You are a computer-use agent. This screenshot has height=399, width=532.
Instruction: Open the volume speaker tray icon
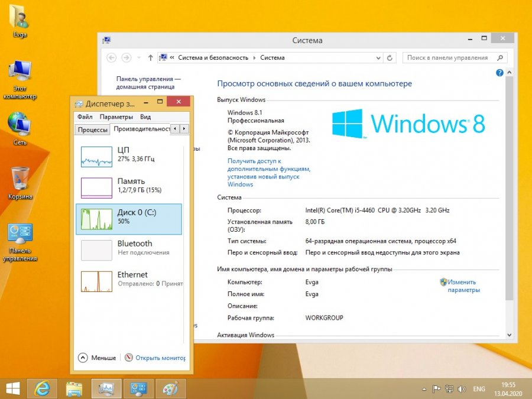coord(462,389)
